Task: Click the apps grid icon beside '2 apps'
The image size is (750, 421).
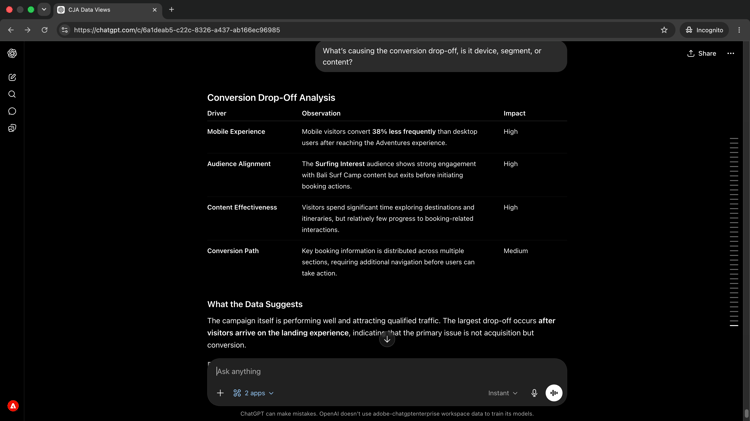Action: (x=237, y=393)
